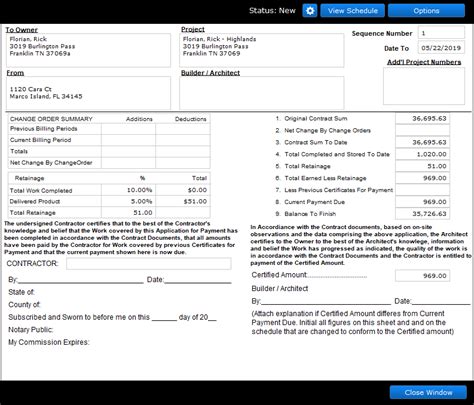Select the Contract Sum To Date value
This screenshot has width=474, height=405.
pyautogui.click(x=422, y=142)
